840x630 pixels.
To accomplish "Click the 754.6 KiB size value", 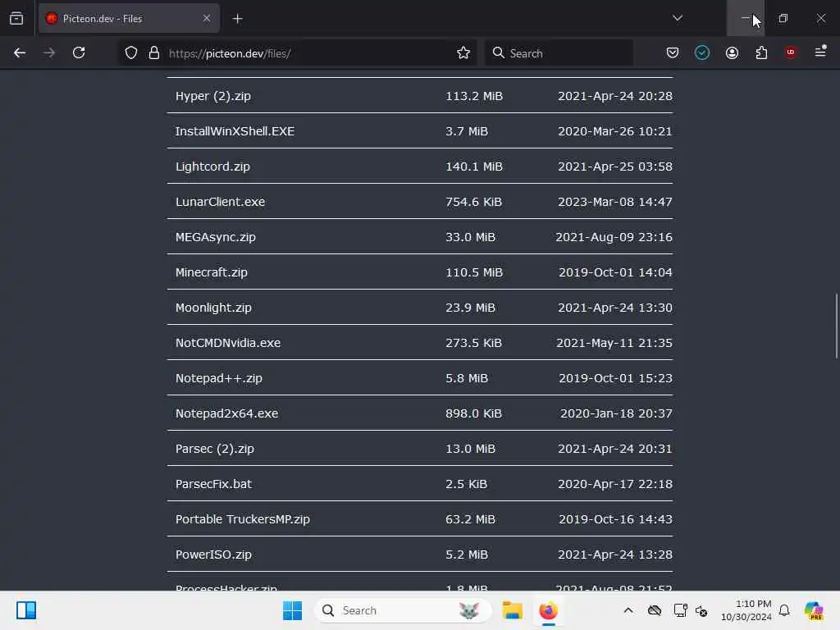I will pyautogui.click(x=473, y=202).
